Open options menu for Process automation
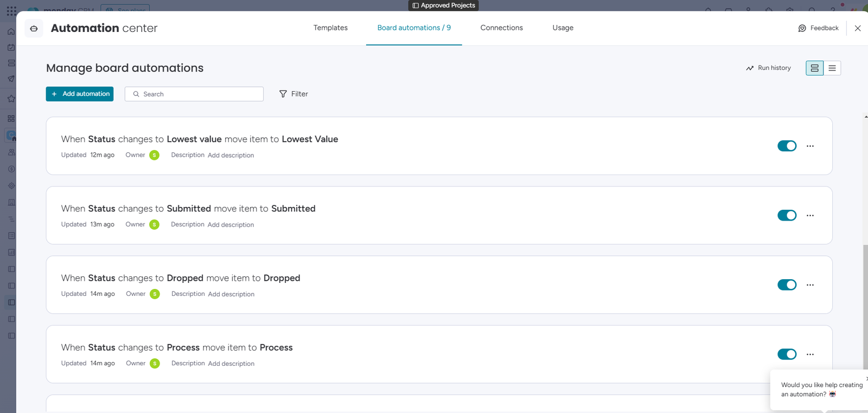The height and width of the screenshot is (413, 868). [810, 354]
